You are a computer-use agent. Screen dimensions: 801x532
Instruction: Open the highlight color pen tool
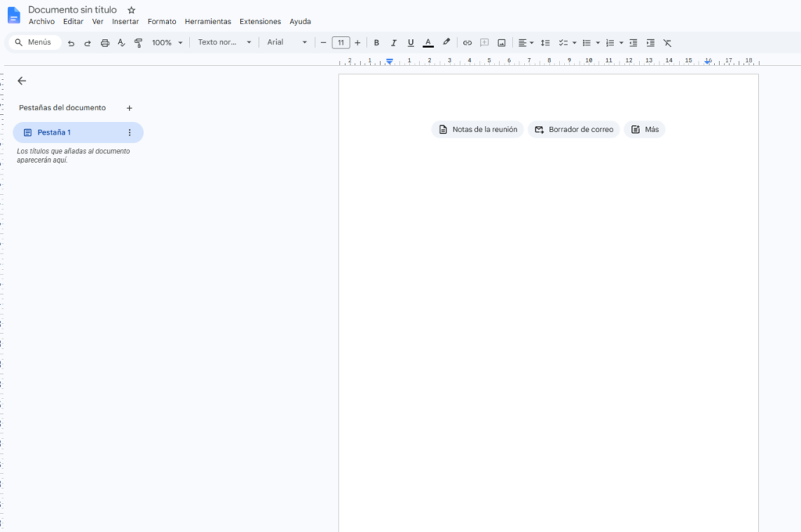coord(446,42)
